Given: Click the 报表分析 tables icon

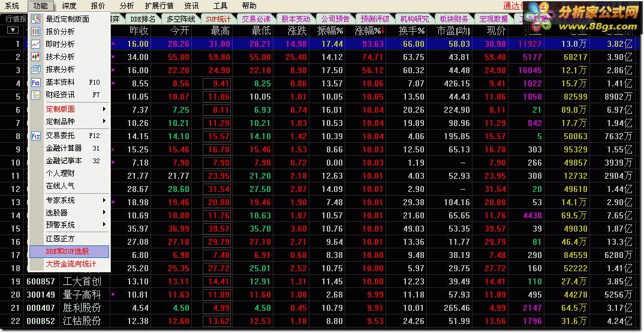Looking at the screenshot, I should coord(36,70).
